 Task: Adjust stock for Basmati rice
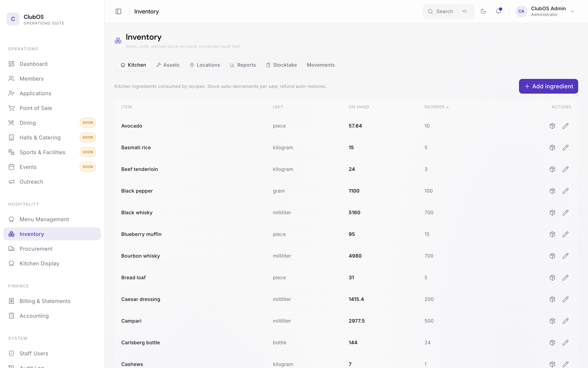coord(552,147)
